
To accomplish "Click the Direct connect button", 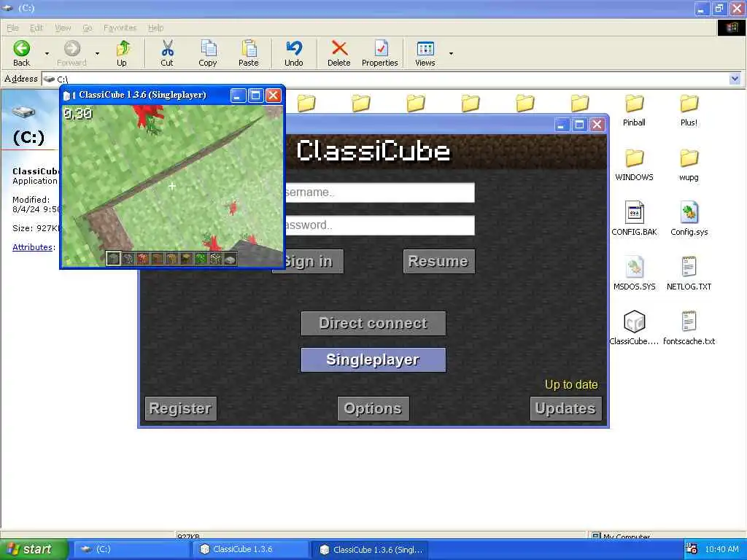I will pos(373,323).
